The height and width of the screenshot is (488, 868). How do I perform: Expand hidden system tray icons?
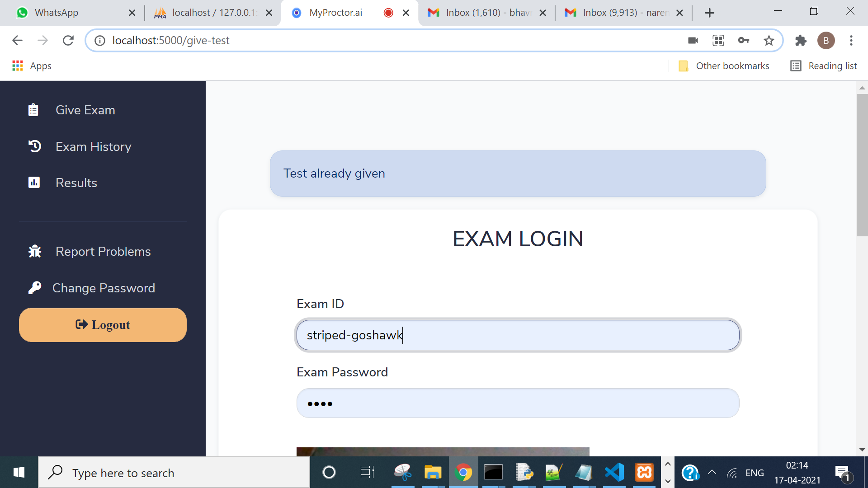[x=712, y=473]
